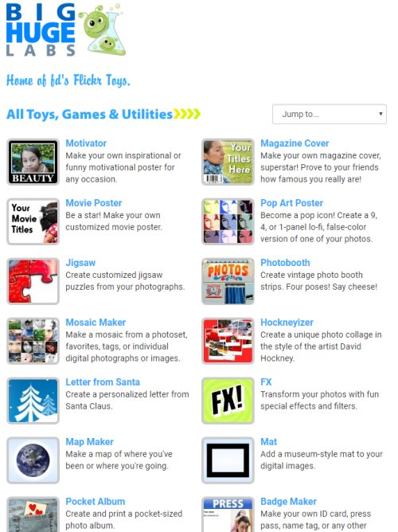Screen dimensions: 398x532
Task: Click the Jigsaw title link
Action: pyautogui.click(x=80, y=263)
